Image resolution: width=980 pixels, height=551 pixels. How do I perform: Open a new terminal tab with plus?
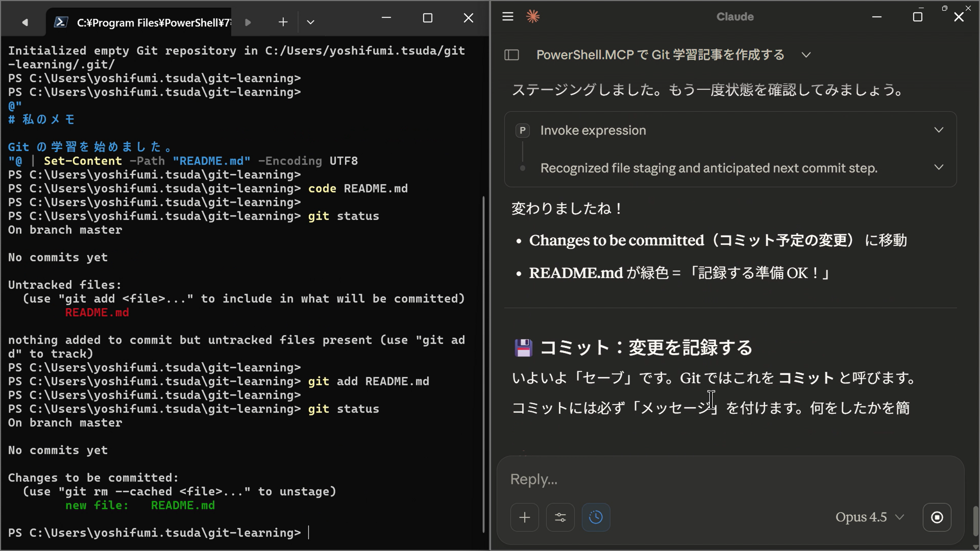[283, 22]
